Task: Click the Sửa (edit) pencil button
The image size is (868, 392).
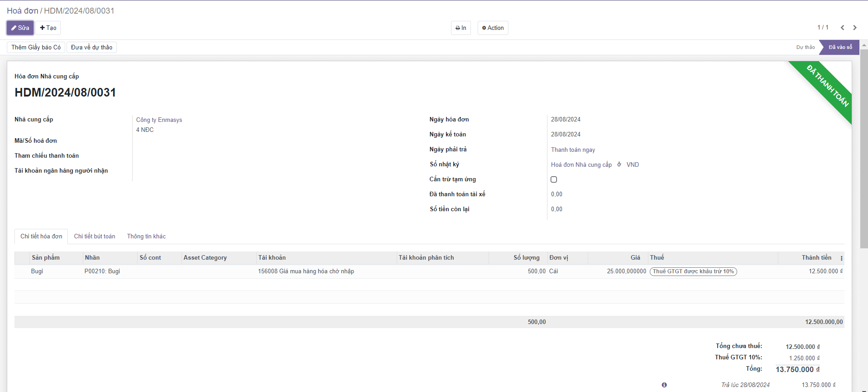Action: click(20, 28)
